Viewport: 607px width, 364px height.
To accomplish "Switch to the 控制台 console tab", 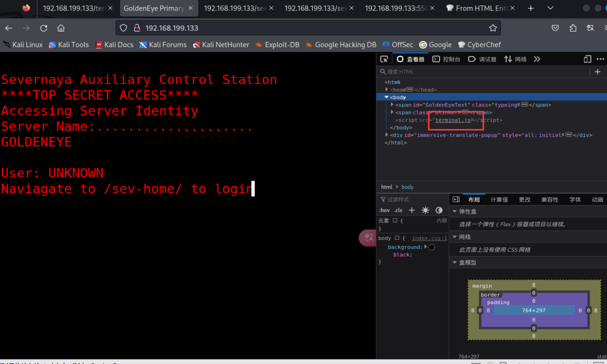I will tap(446, 59).
